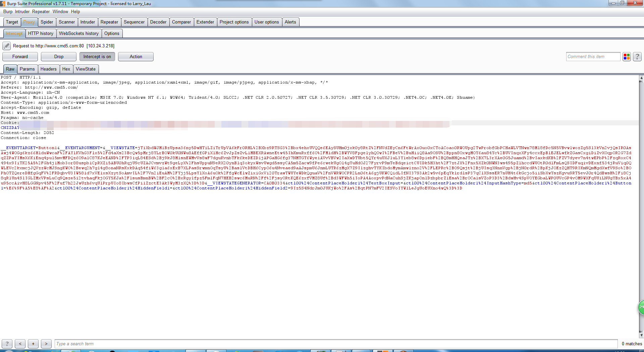Click the Content-Type header line
The image size is (644, 352).
point(64,102)
